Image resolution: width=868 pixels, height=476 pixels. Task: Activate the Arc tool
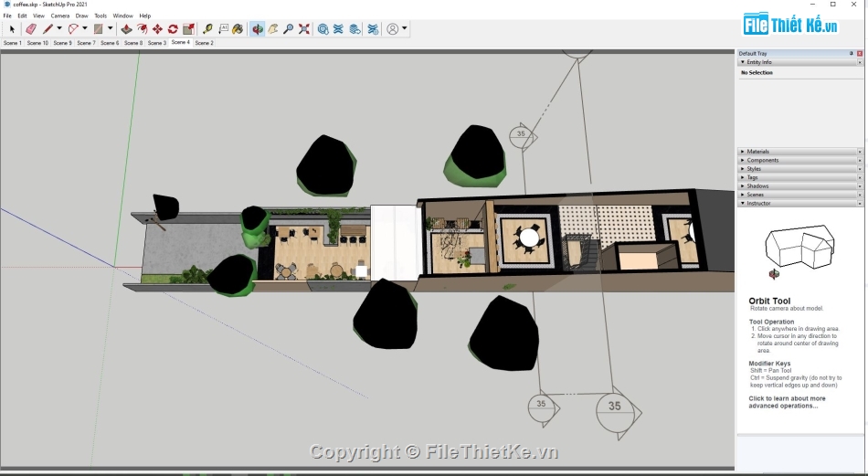click(73, 29)
